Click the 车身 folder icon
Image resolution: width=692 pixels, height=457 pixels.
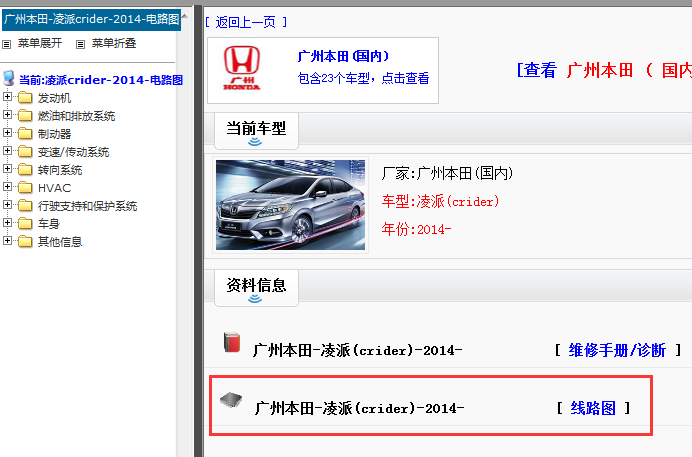[25, 224]
